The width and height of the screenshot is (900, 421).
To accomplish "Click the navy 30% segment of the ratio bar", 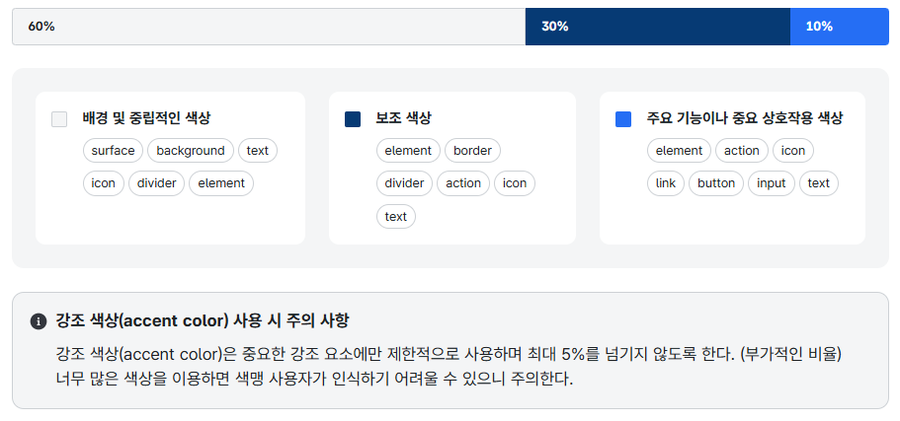I will coord(657,27).
